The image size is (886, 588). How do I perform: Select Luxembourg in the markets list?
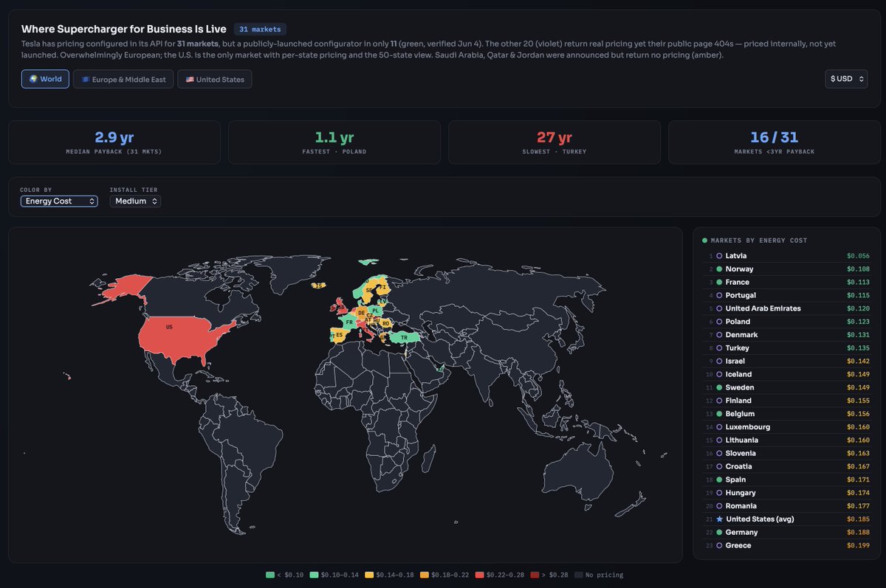(x=786, y=427)
